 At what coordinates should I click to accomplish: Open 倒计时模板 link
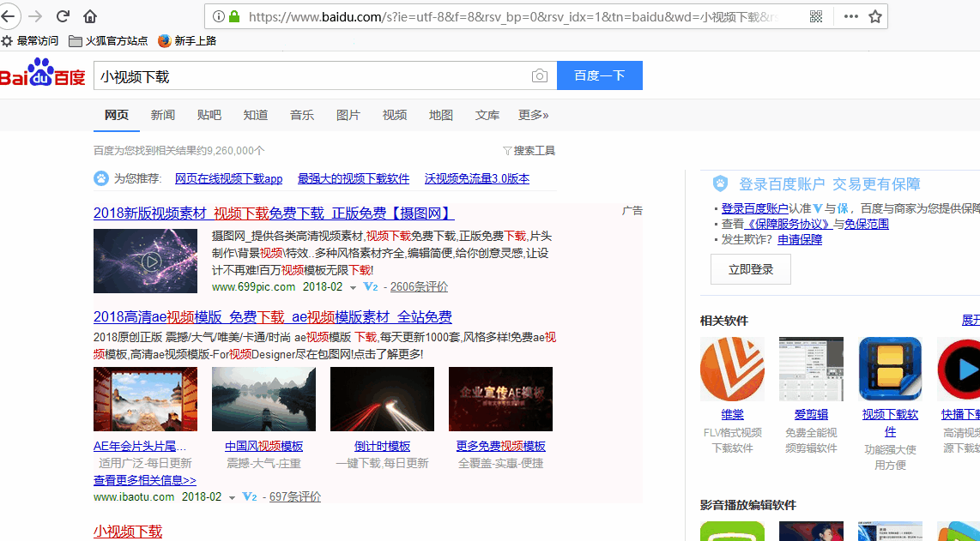(x=382, y=446)
